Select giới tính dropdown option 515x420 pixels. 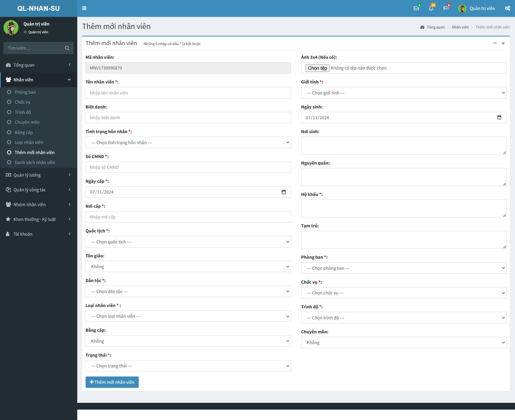pos(403,93)
